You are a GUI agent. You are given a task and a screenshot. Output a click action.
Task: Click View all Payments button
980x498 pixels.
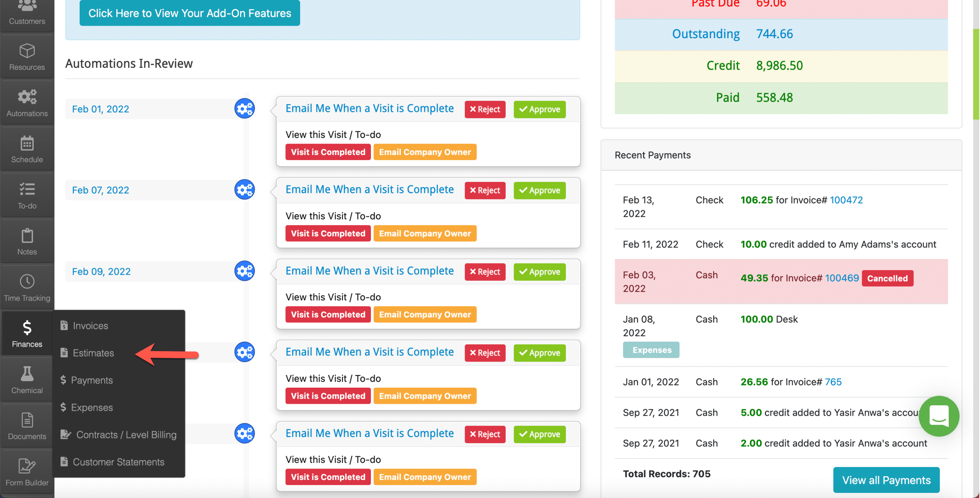point(886,480)
